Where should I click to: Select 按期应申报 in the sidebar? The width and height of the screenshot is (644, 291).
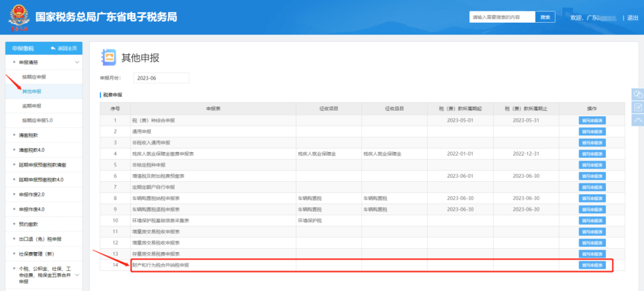pyautogui.click(x=34, y=77)
